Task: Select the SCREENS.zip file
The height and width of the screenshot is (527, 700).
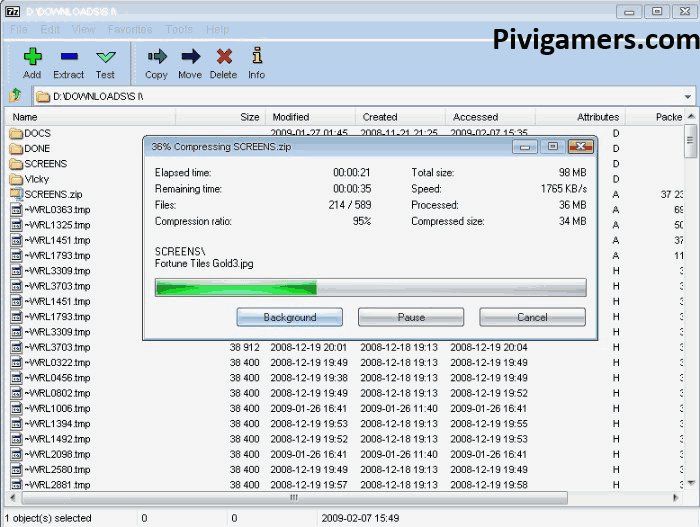Action: (45, 194)
